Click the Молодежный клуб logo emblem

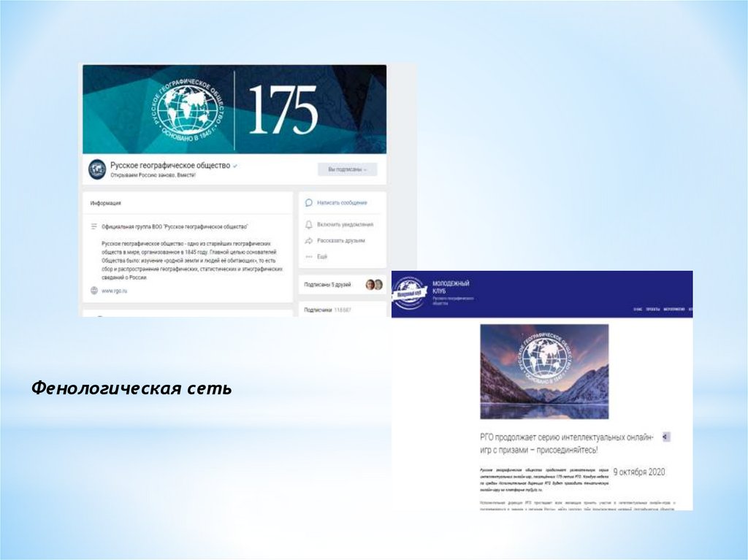click(x=409, y=292)
